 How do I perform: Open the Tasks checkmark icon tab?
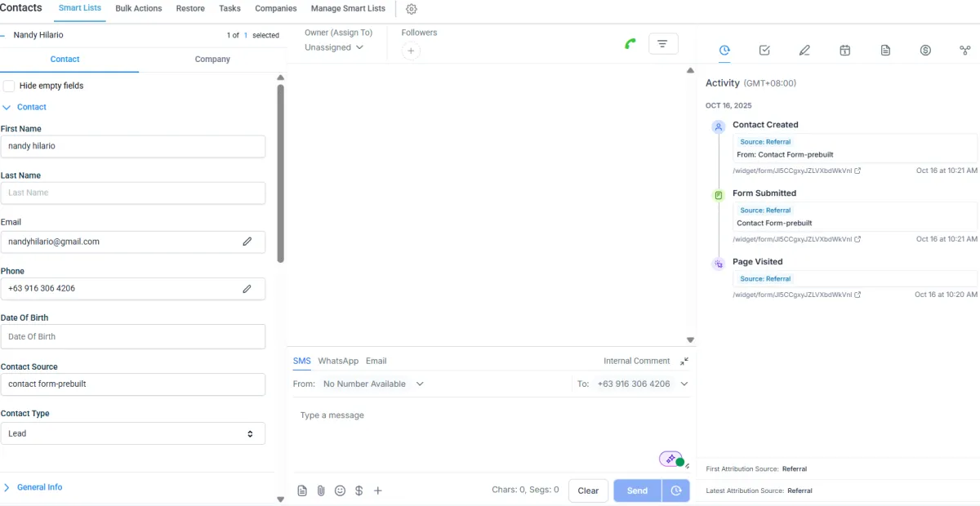coord(764,51)
